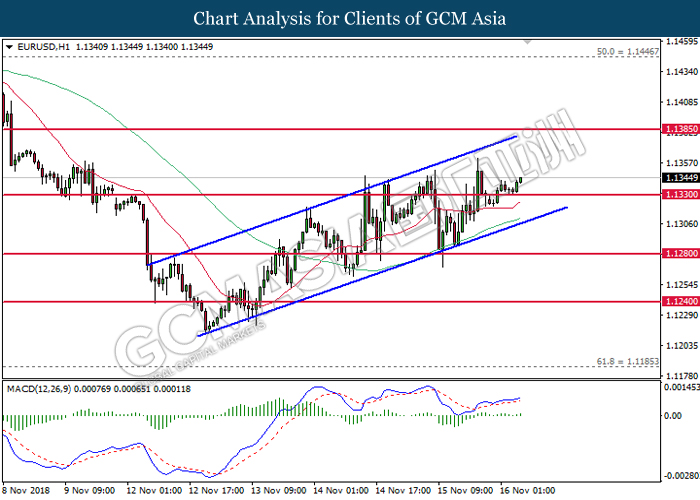
Task: Select the 1.12400 red price label
Action: [x=681, y=301]
